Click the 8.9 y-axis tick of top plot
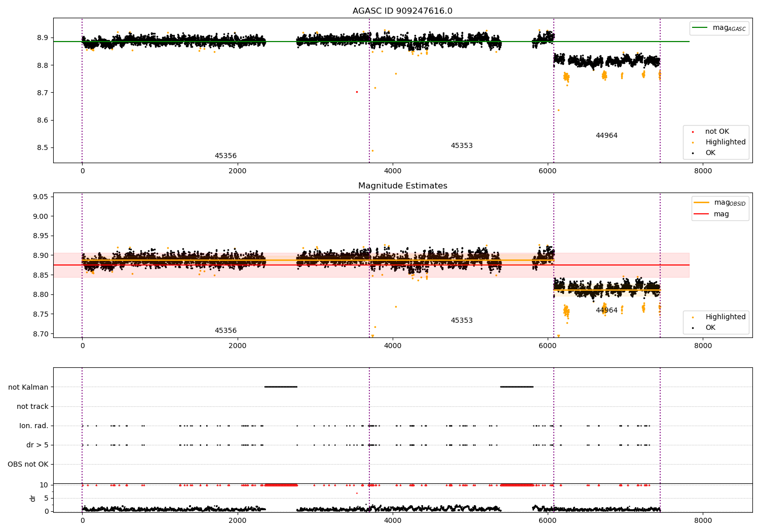 (x=43, y=38)
